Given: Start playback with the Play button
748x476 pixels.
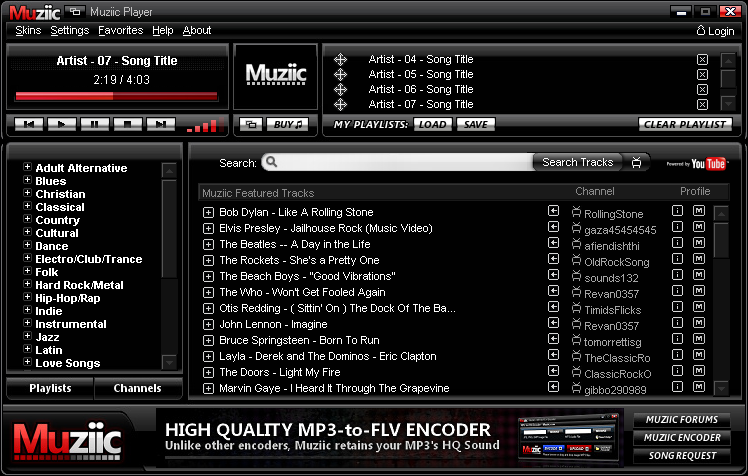Looking at the screenshot, I should (62, 124).
